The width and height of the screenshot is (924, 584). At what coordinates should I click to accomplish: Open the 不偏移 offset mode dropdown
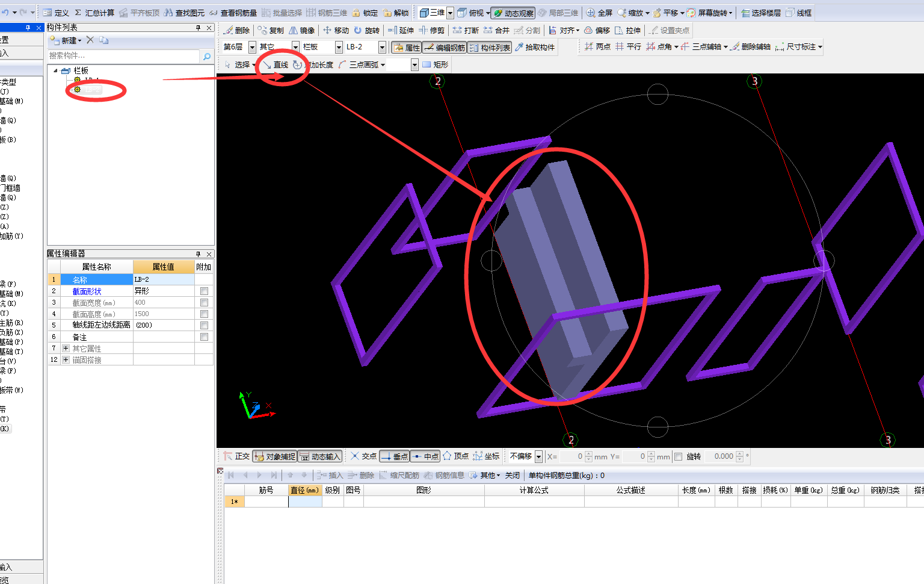tap(538, 456)
